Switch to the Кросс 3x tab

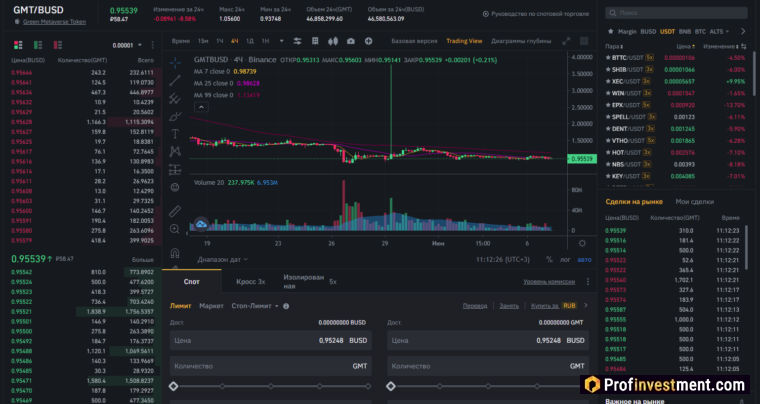251,281
